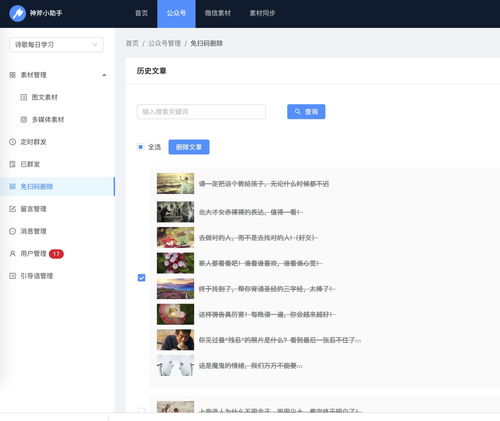Viewport: 500px width, 421px height.
Task: Click the 素材管理 grid icon
Action: point(12,75)
